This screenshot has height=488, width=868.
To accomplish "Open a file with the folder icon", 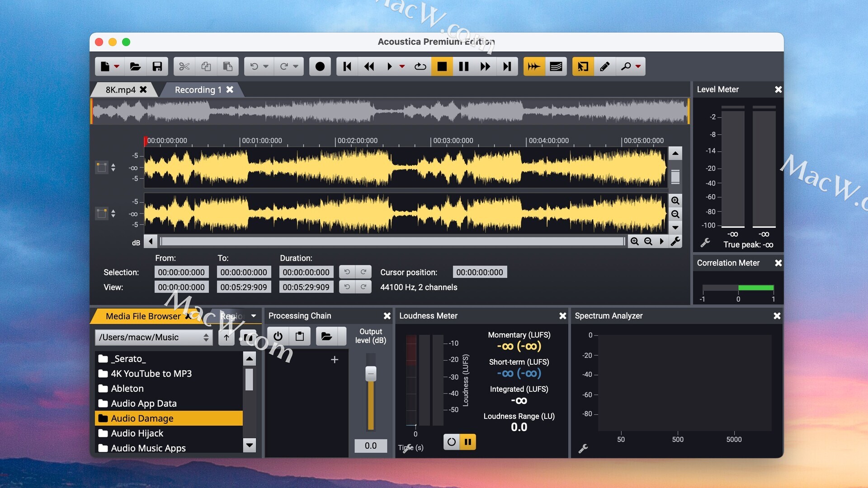I will [135, 67].
